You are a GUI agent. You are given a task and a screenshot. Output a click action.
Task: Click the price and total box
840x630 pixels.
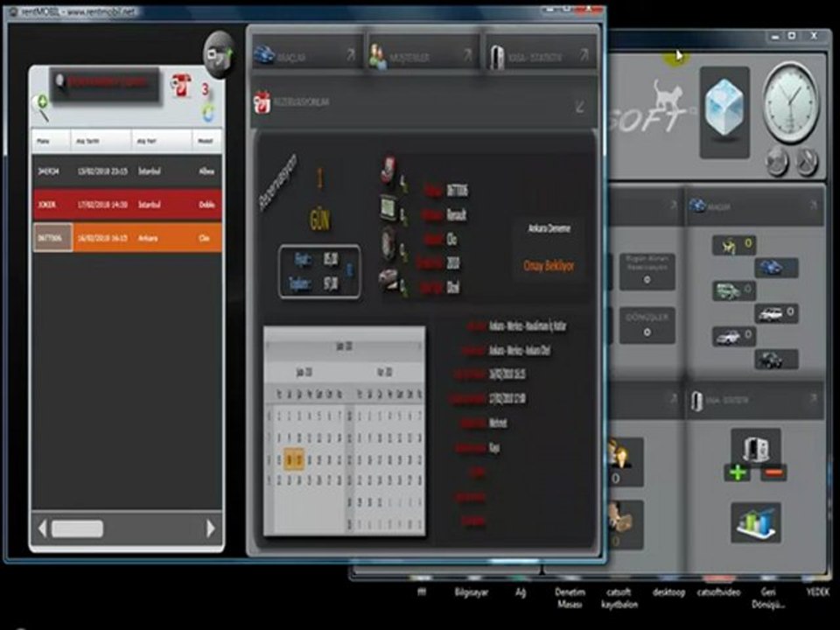(x=319, y=271)
